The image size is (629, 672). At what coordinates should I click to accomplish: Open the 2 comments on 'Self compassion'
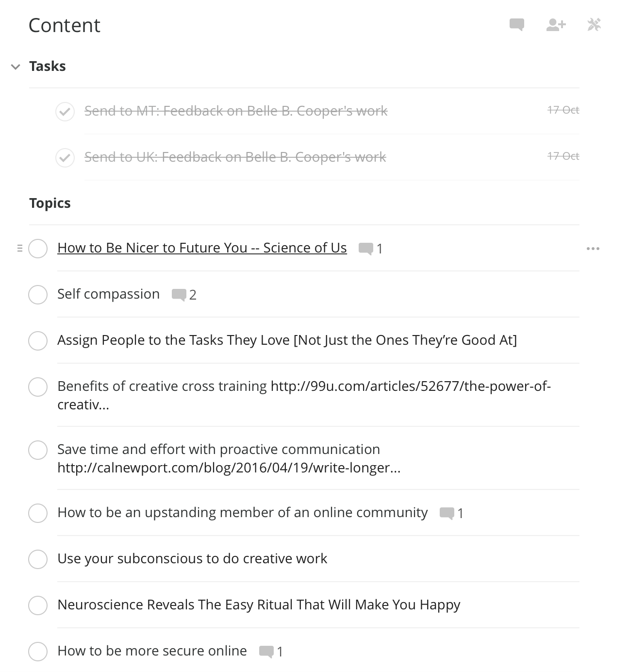179,295
